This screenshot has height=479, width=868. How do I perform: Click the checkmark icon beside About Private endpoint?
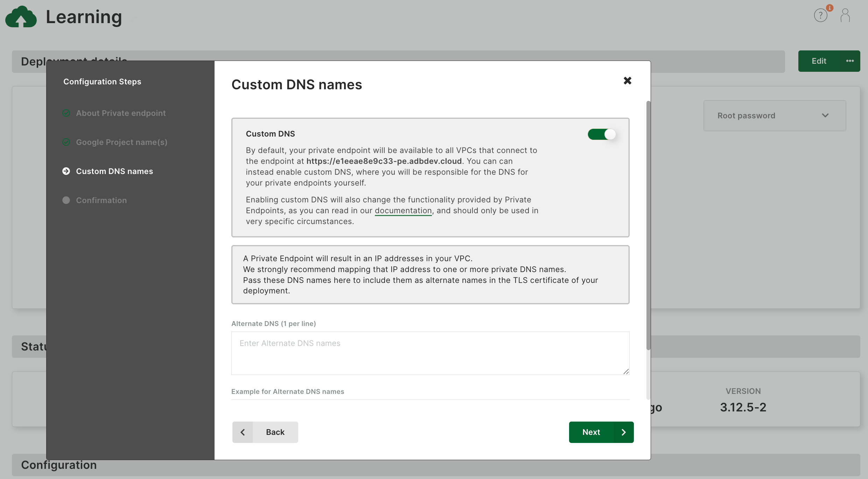(66, 113)
